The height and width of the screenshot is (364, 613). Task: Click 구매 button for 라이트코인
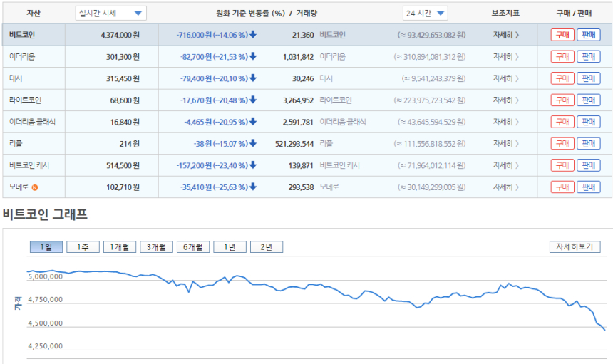pos(562,100)
